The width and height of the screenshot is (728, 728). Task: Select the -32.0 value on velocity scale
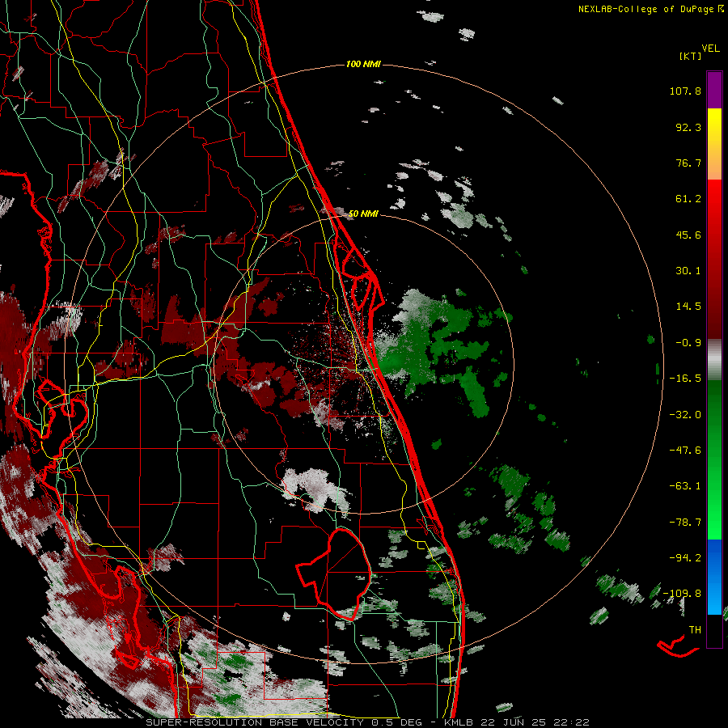coord(685,415)
